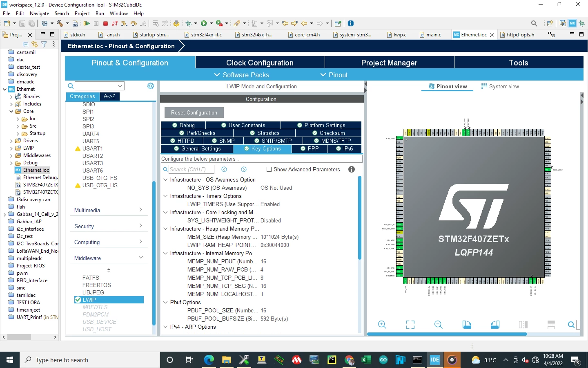Click the New file icon in the toolbar
588x368 pixels.
[x=7, y=23]
